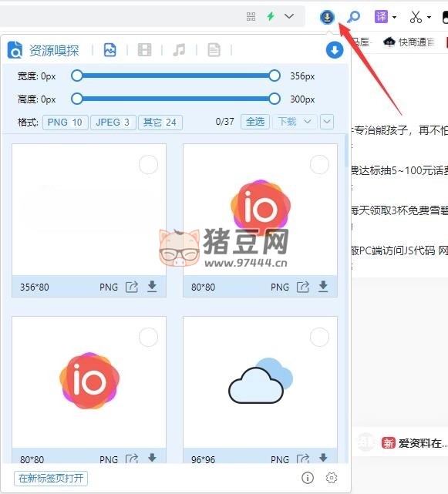Open the translate extension icon
The width and height of the screenshot is (448, 494).
(x=381, y=16)
